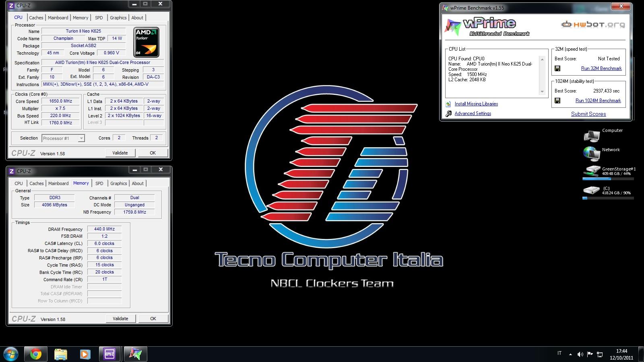Image resolution: width=644 pixels, height=362 pixels.
Task: Click the network tray icon
Action: pyautogui.click(x=600, y=354)
